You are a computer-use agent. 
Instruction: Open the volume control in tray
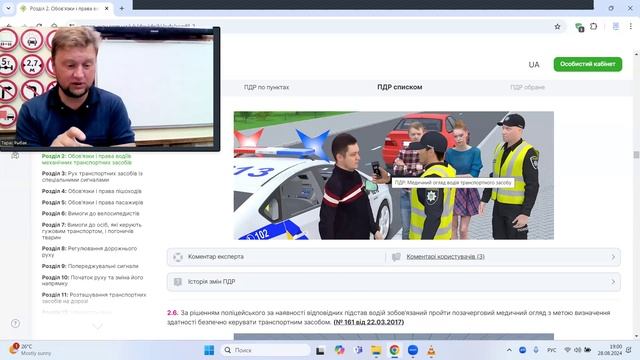(x=578, y=350)
